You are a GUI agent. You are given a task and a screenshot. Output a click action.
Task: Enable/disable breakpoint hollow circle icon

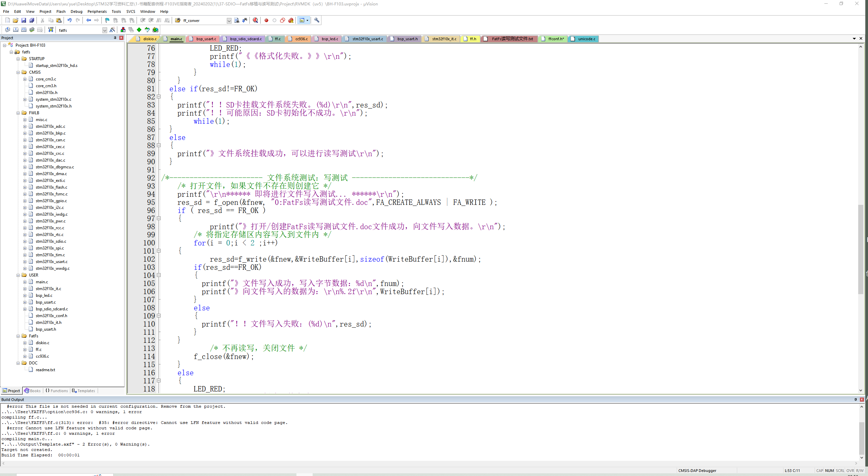pos(274,20)
